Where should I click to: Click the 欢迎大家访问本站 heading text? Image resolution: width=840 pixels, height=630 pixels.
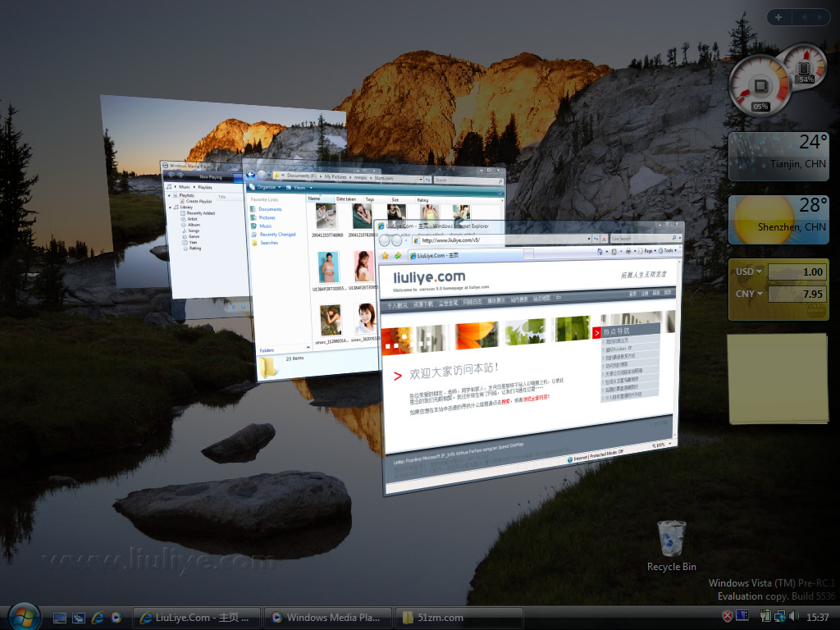click(454, 371)
